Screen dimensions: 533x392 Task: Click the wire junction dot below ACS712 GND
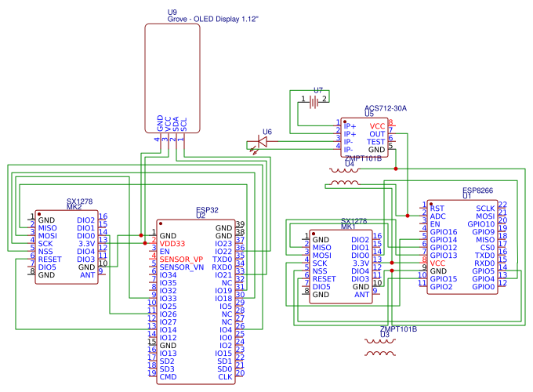coord(396,169)
